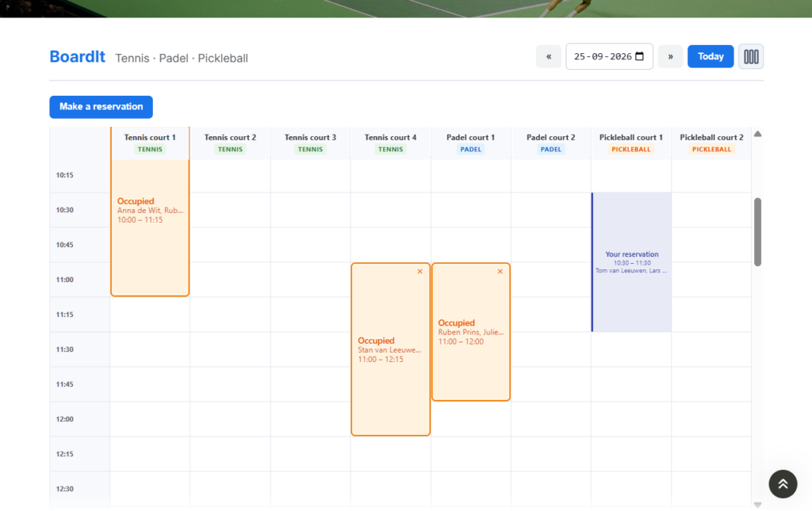
Task: Go to next day with » button
Action: coord(670,56)
